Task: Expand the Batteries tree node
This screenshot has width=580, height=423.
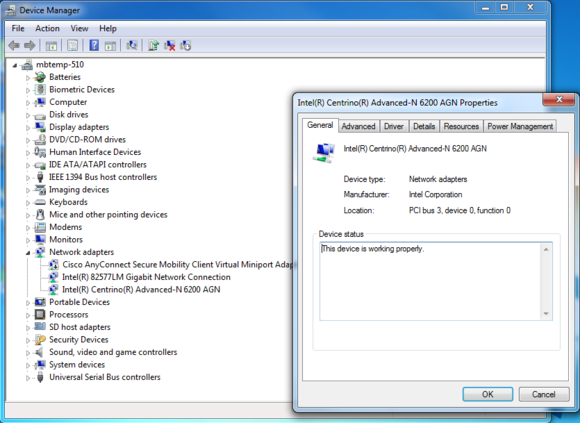Action: [x=28, y=78]
